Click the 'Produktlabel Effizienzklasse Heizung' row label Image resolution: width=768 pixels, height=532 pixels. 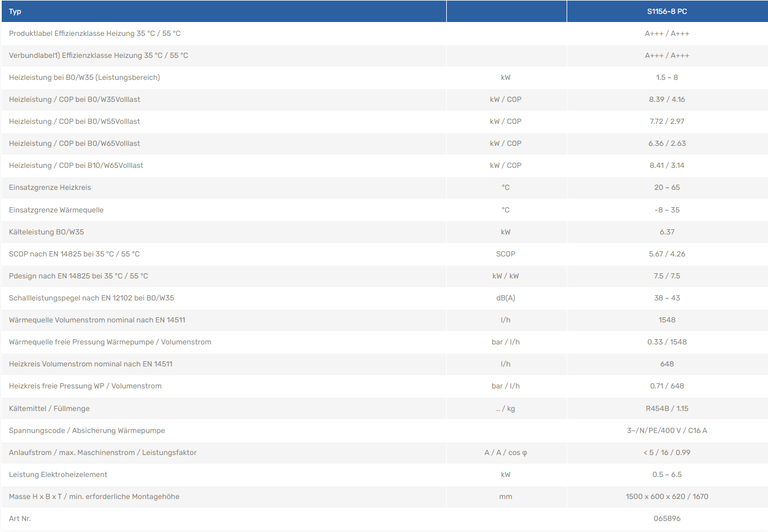point(94,34)
